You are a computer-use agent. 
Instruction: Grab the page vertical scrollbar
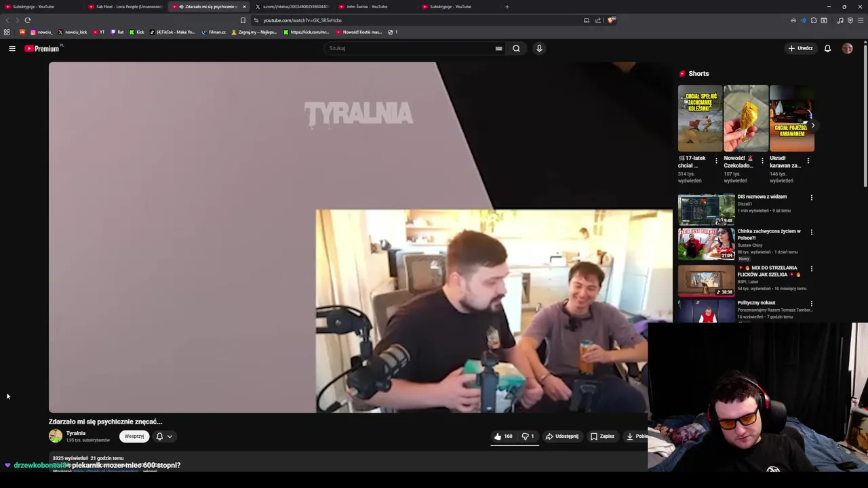(x=865, y=115)
